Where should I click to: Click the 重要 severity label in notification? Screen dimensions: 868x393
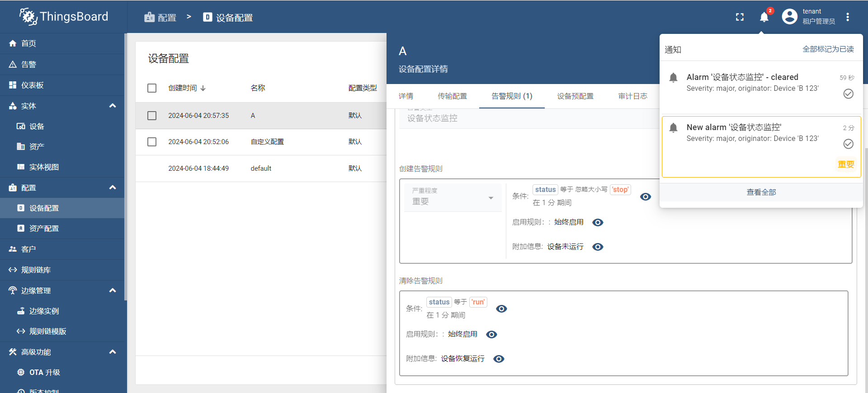click(846, 164)
